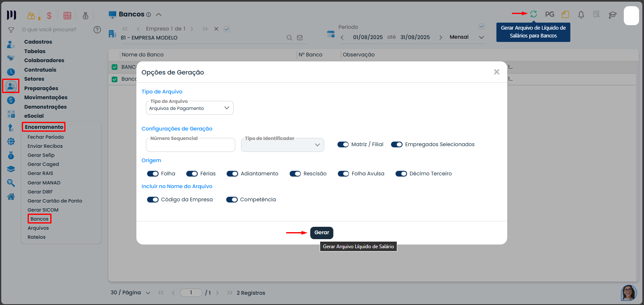The height and width of the screenshot is (305, 644).
Task: Click the magnifier icon in company field
Action: click(x=290, y=37)
